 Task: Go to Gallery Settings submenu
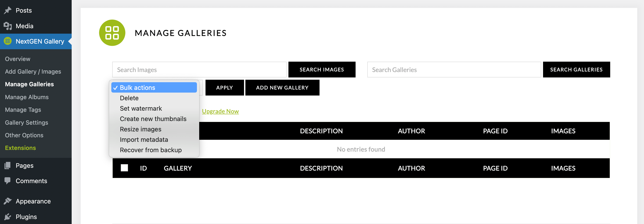pos(27,123)
